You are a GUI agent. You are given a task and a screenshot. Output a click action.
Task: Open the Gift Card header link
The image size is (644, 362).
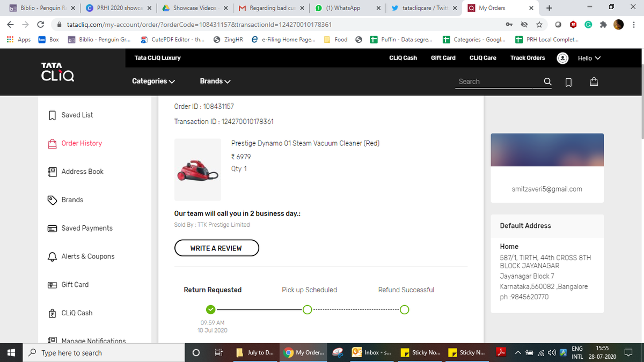point(443,58)
